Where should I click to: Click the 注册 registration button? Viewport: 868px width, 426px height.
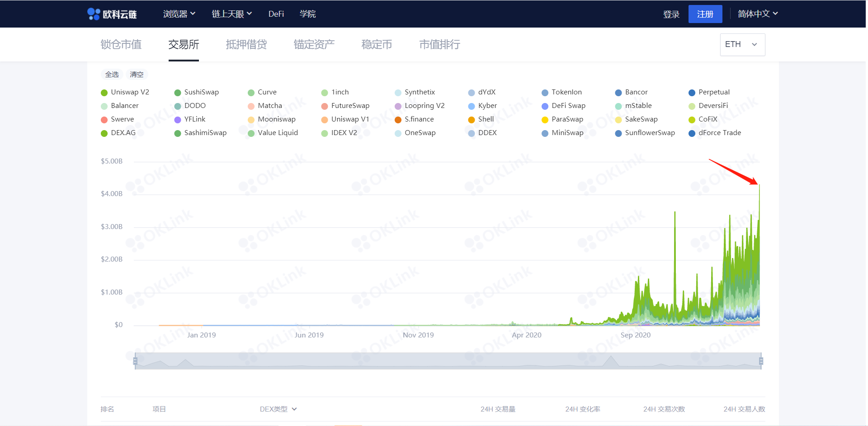click(705, 14)
